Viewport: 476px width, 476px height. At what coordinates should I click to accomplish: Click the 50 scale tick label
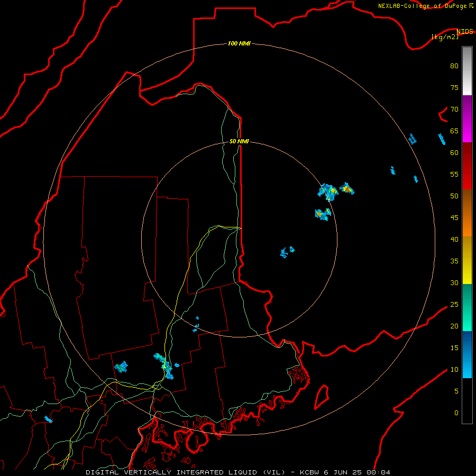click(454, 196)
